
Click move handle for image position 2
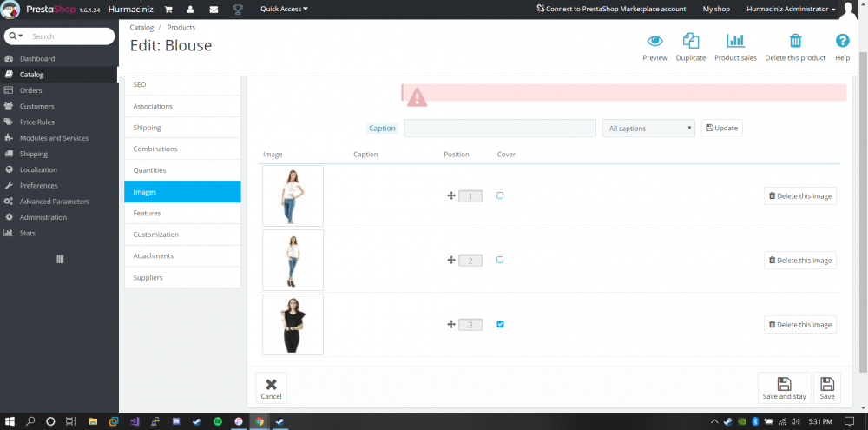tap(451, 260)
